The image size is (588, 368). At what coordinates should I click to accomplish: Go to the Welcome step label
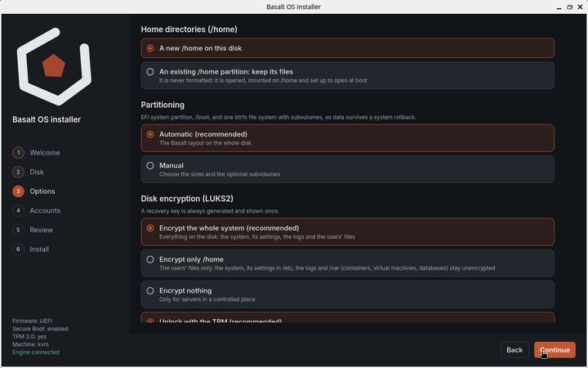(x=45, y=153)
